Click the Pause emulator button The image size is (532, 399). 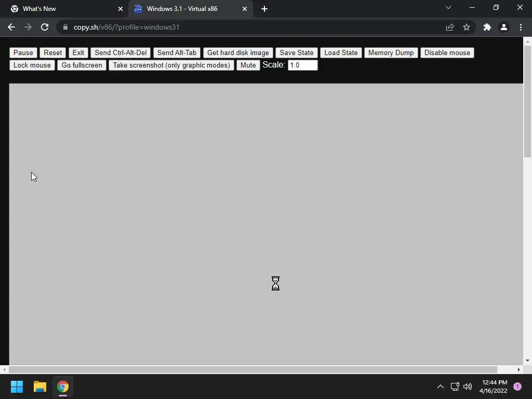click(x=23, y=52)
